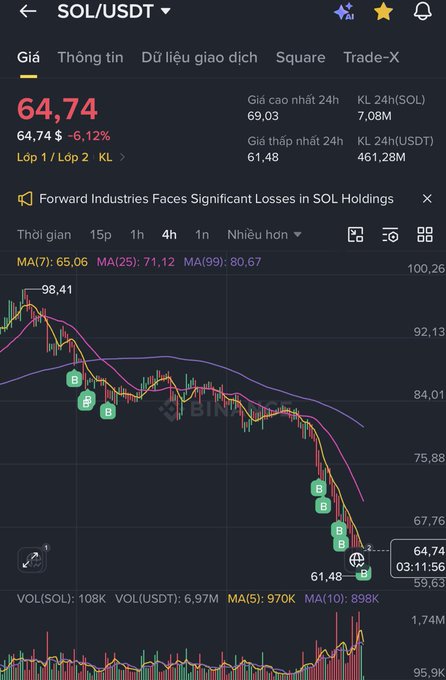Tap the MA(99): 80,67 indicator label
The height and width of the screenshot is (680, 446).
[222, 262]
